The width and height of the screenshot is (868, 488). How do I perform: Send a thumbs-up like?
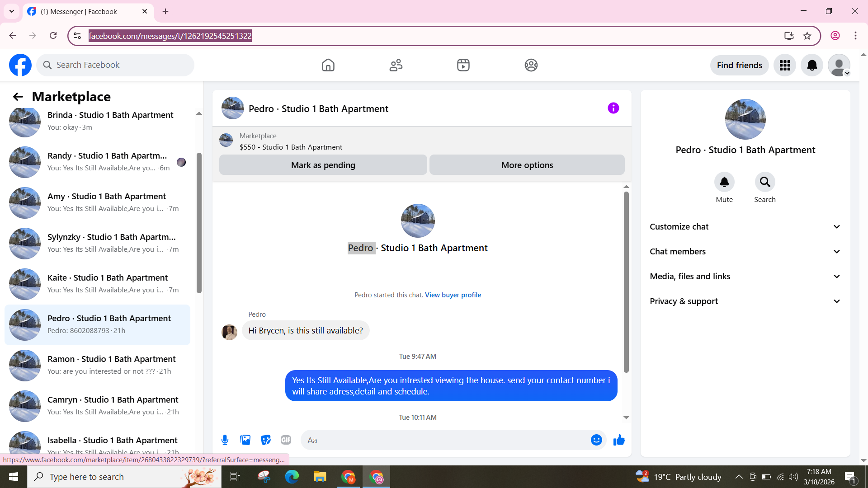click(x=619, y=440)
